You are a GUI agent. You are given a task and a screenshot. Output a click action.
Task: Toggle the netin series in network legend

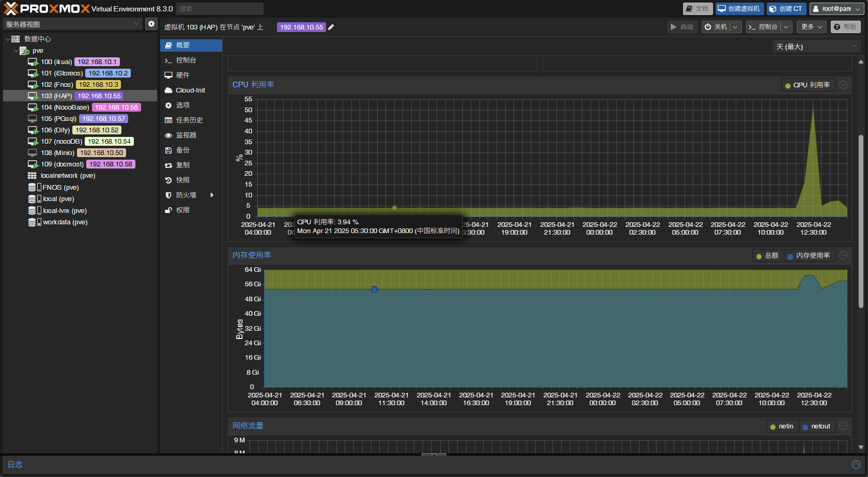pos(782,426)
